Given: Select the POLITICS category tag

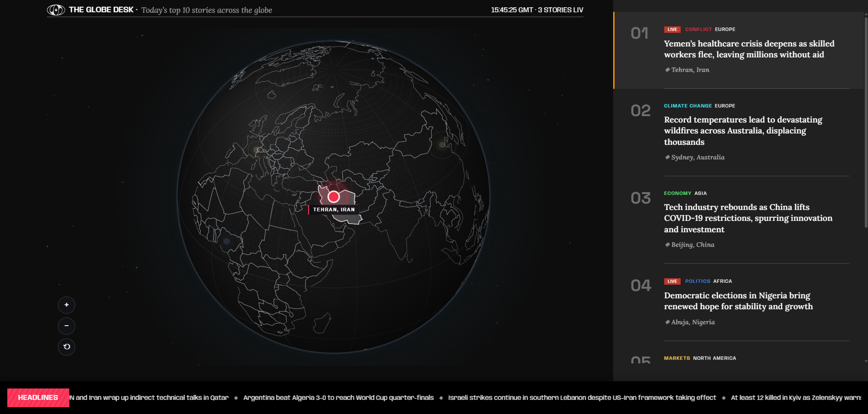Looking at the screenshot, I should (697, 281).
